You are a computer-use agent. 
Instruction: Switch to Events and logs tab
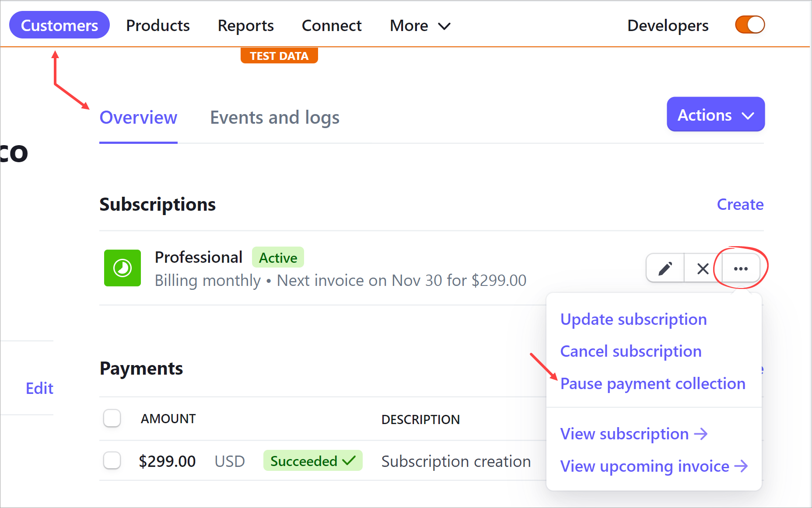274,118
